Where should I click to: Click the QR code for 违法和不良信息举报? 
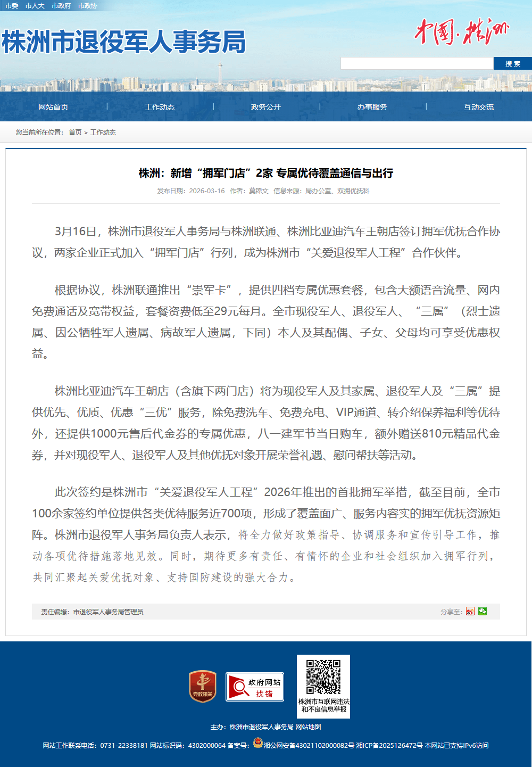pos(323,677)
